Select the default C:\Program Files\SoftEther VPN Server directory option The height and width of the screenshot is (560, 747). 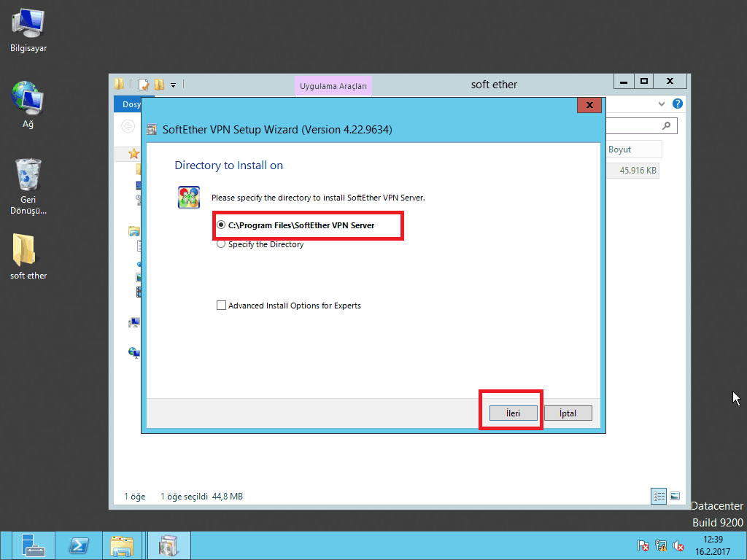(x=295, y=225)
